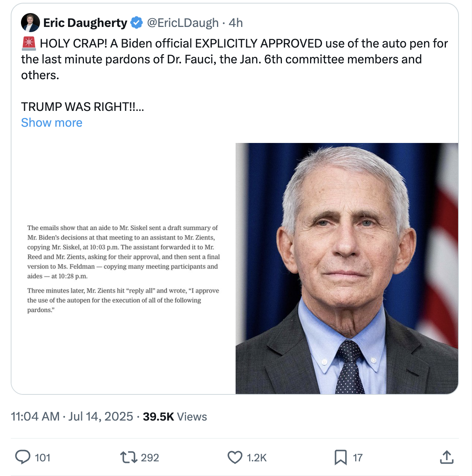
Task: Open replies with the comment bubble icon
Action: (x=23, y=457)
